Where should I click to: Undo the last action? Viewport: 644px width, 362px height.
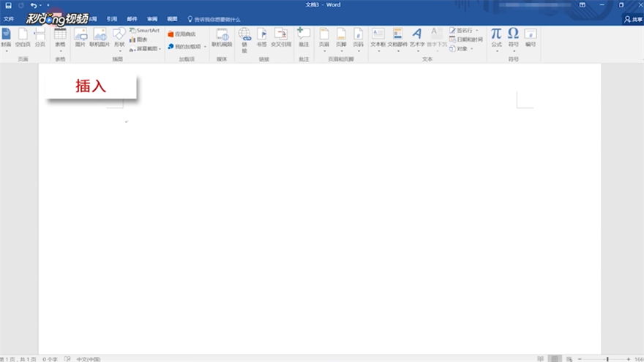point(33,5)
